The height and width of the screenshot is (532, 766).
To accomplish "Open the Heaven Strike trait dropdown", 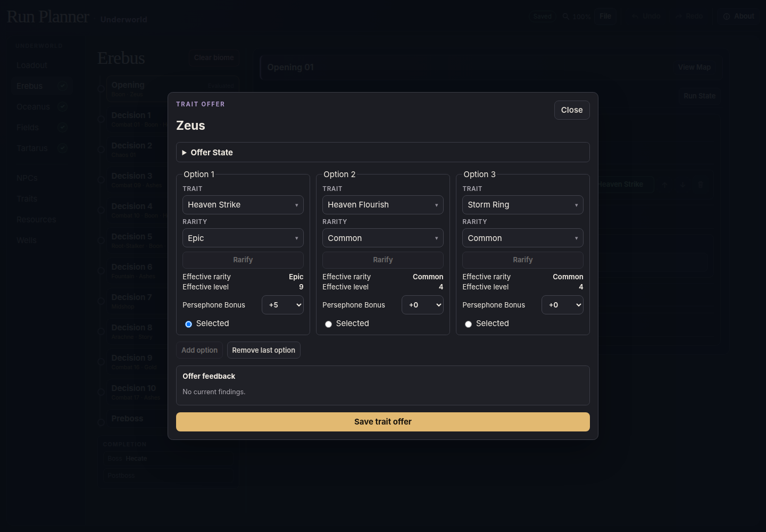I will [x=243, y=205].
